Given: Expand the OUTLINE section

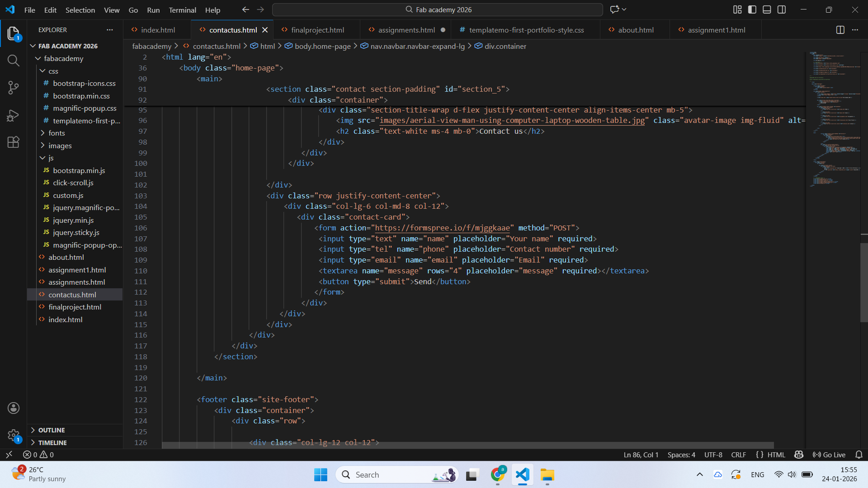Looking at the screenshot, I should (x=51, y=430).
